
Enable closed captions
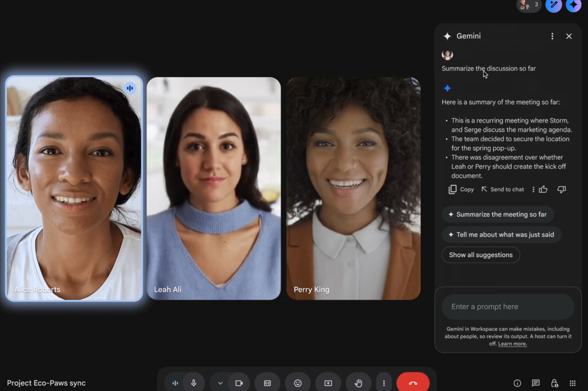[267, 383]
